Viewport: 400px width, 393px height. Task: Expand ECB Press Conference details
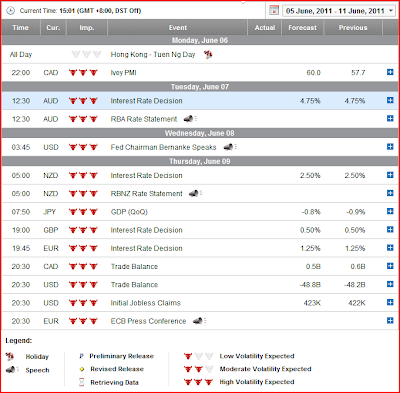[390, 320]
